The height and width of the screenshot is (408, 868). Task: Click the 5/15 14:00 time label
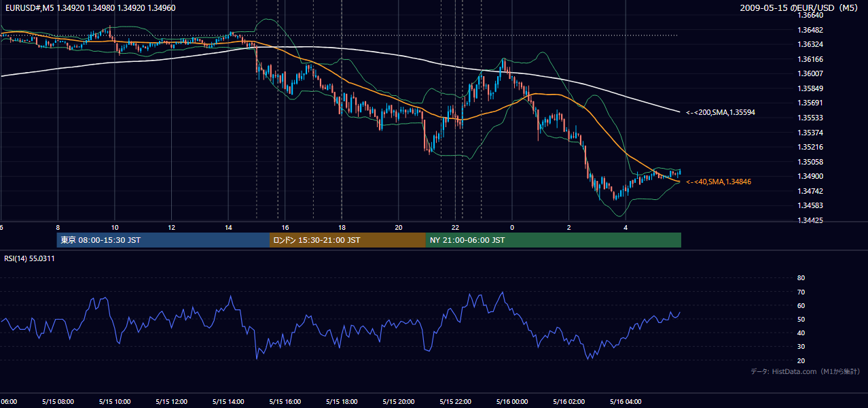[x=228, y=401]
